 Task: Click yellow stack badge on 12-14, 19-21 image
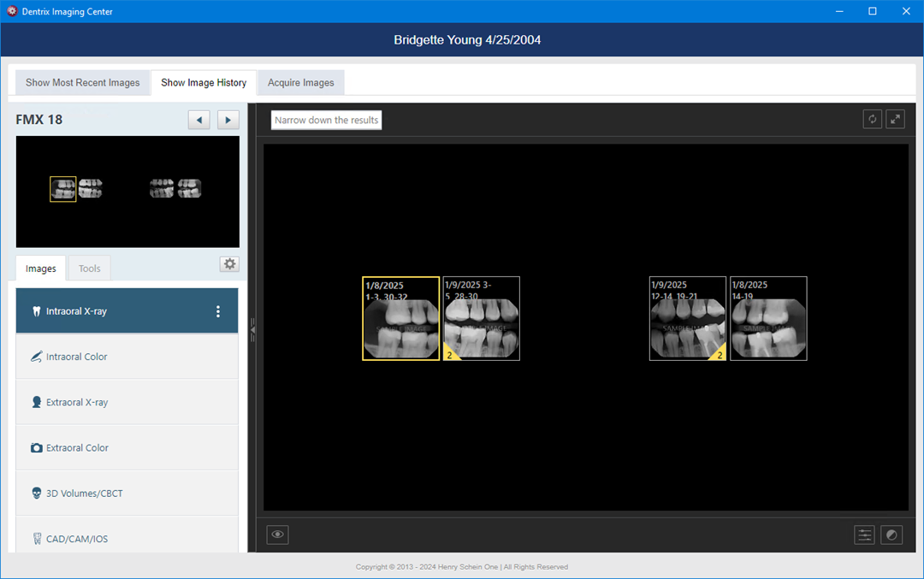coord(719,353)
